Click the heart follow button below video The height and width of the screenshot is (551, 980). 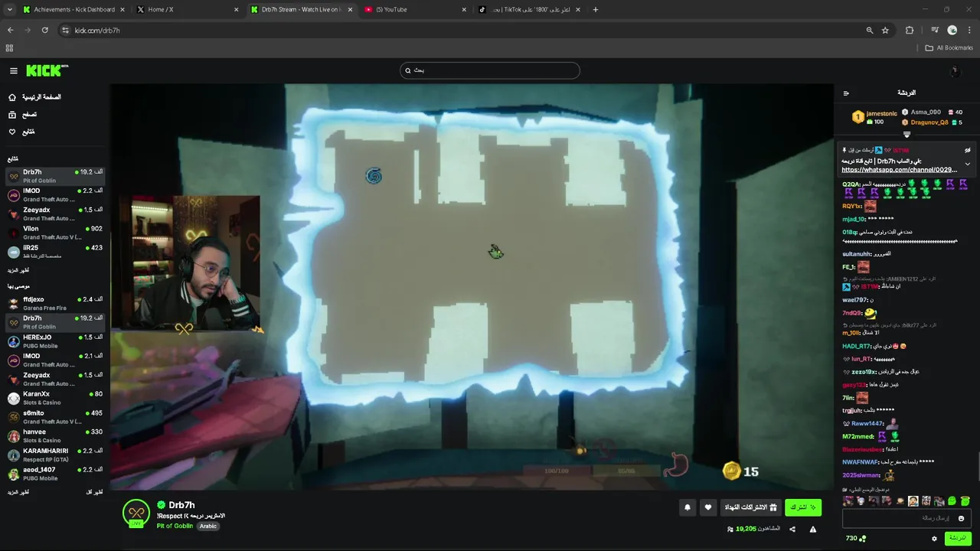(708, 507)
